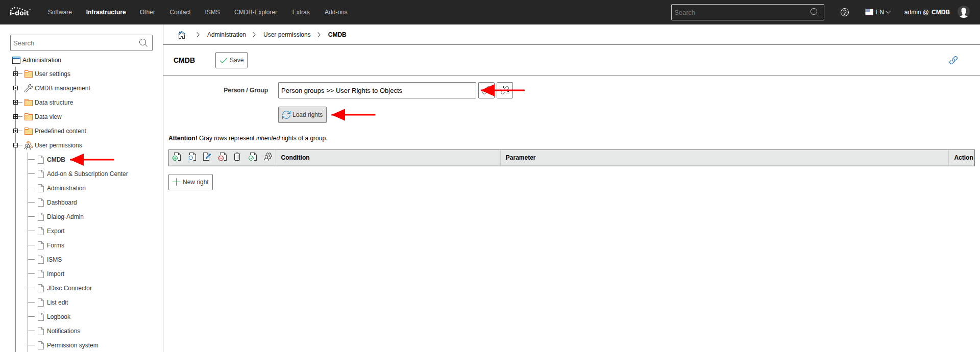Click the i-doit logo
980x352 pixels.
click(x=20, y=12)
